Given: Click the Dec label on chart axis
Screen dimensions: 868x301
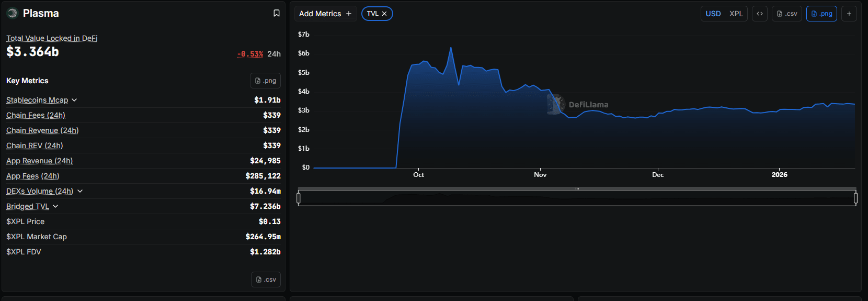Looking at the screenshot, I should (658, 175).
